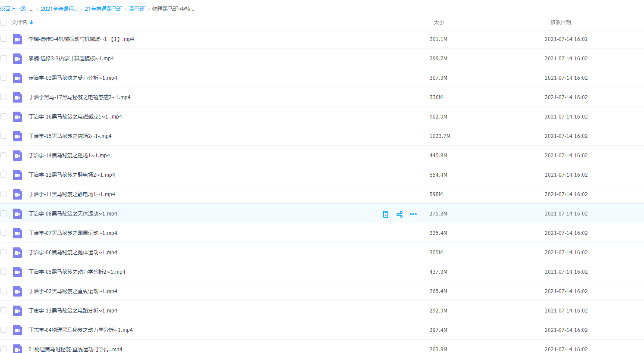Sort files by 大小 column header

tap(439, 22)
